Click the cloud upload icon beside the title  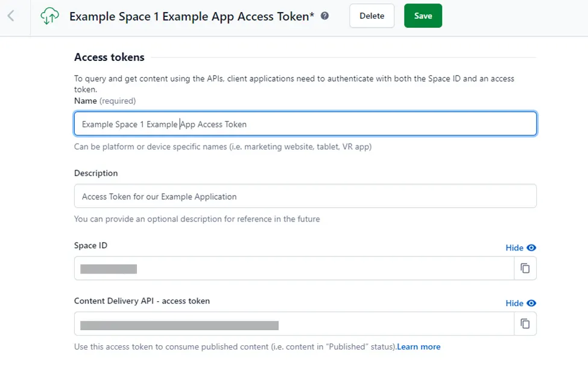coord(49,16)
